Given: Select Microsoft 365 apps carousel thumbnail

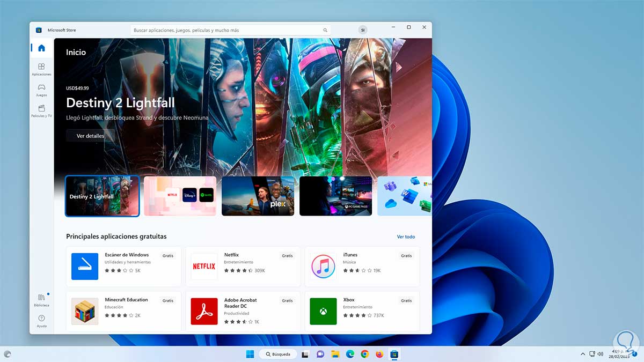Looking at the screenshot, I should tap(405, 196).
